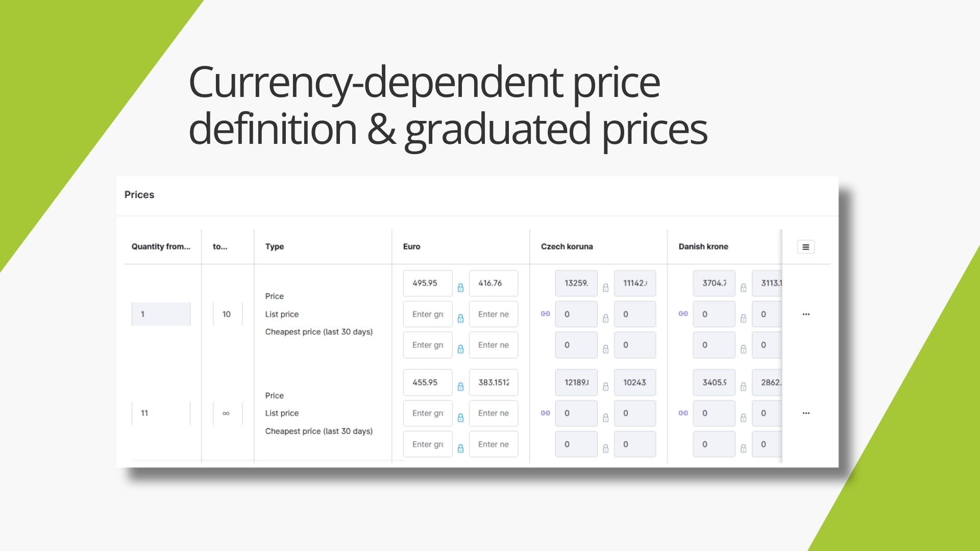
Task: Click lock icon beside Czech koruna 12189 price
Action: coord(605,387)
